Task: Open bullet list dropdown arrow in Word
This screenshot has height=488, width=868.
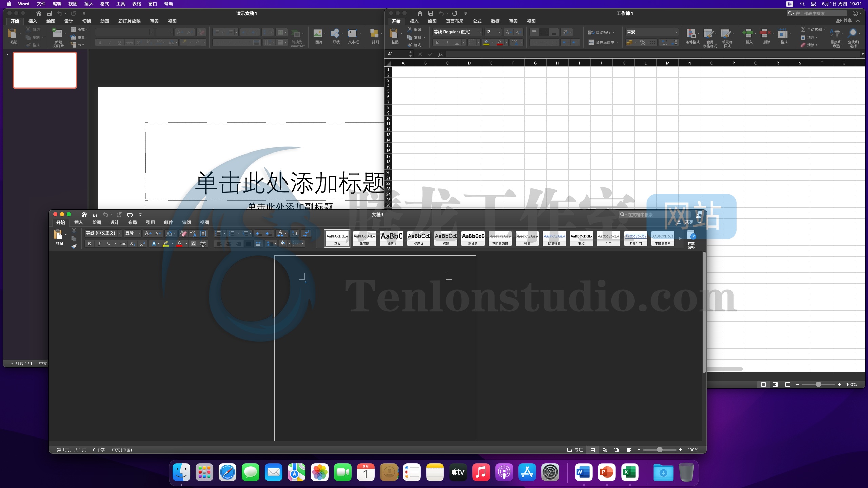Action: 224,233
